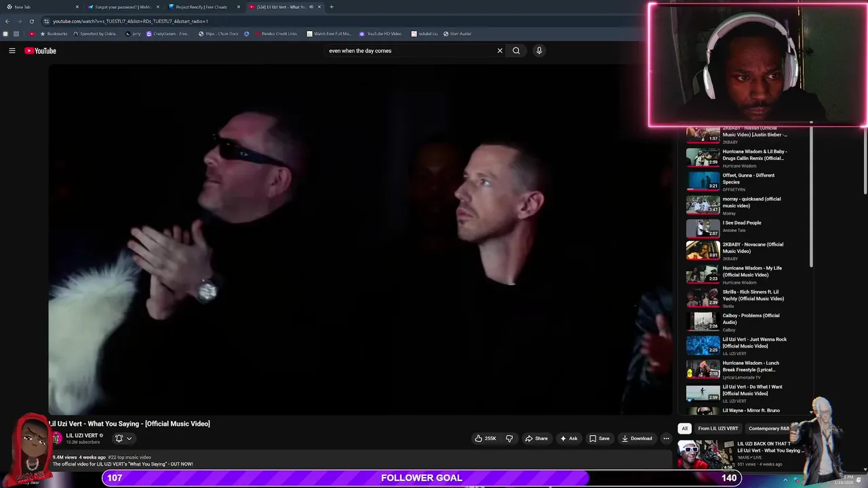Open more actions three-dot menu

coord(666,439)
